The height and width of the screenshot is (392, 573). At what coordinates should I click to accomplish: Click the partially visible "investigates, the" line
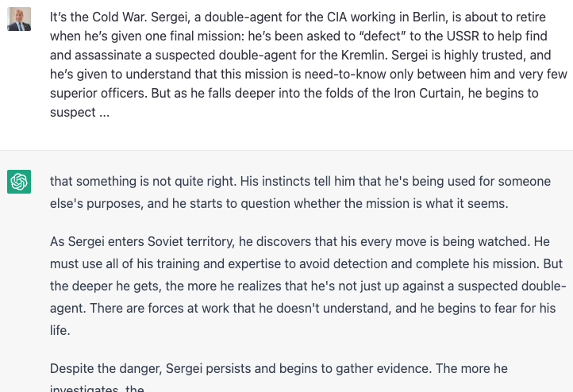pyautogui.click(x=97, y=388)
